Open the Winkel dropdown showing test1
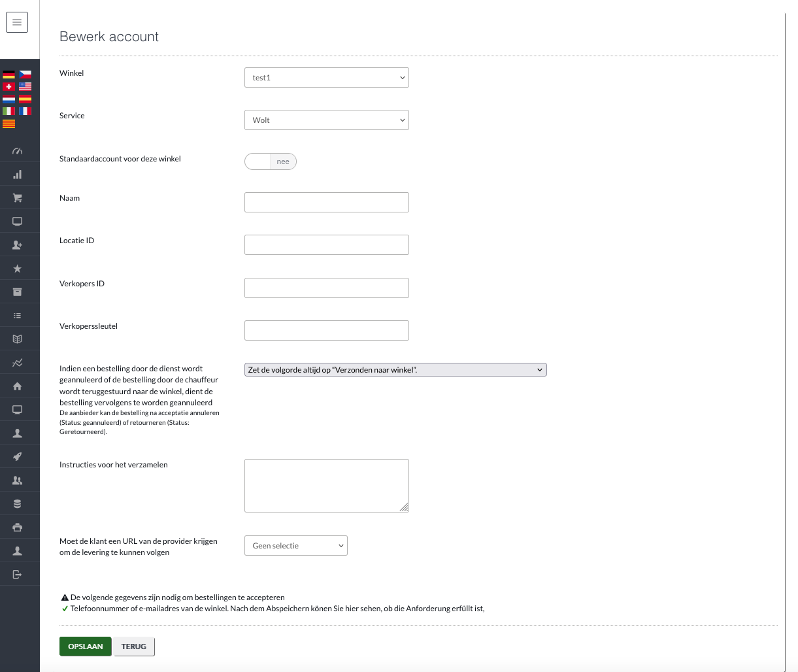Screen dimensions: 798x672 (326, 78)
